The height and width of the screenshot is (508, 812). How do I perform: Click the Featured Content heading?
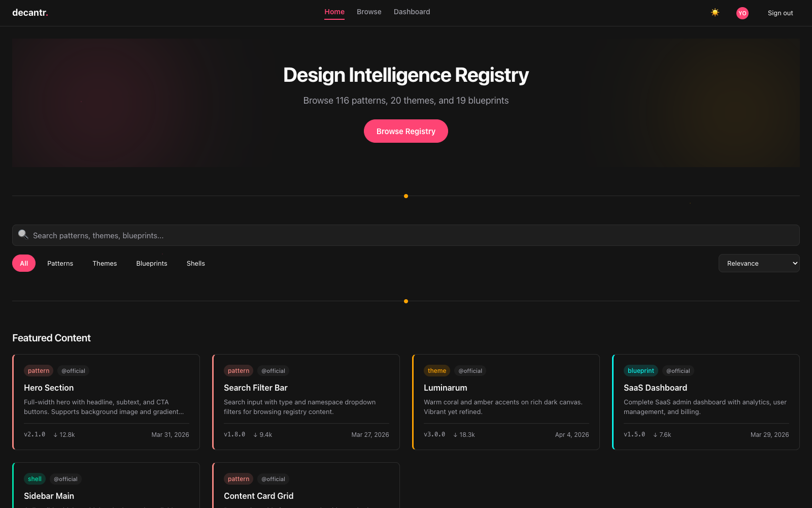pyautogui.click(x=51, y=338)
